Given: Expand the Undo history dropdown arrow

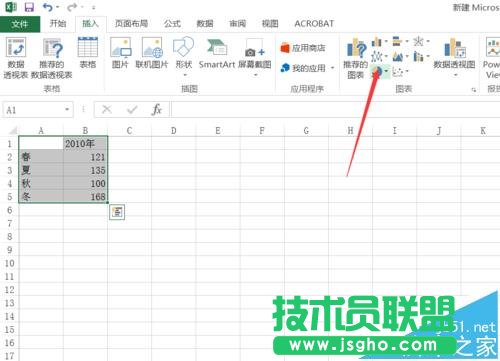Looking at the screenshot, I should (57, 7).
